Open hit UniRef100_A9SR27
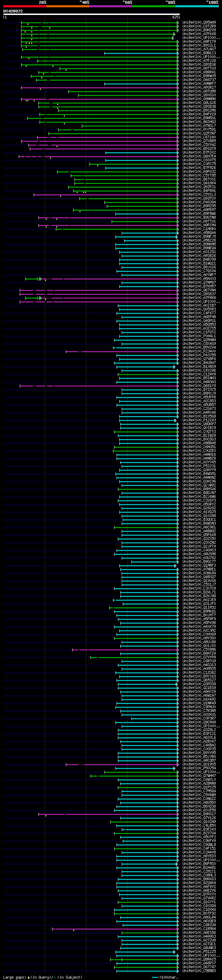This screenshot has width=222, height=980. (x=199, y=88)
